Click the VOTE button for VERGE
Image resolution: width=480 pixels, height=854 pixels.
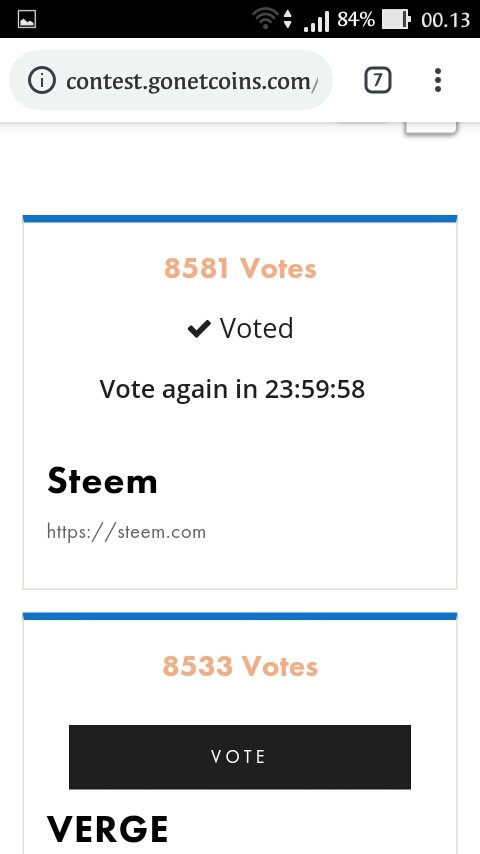pos(240,757)
